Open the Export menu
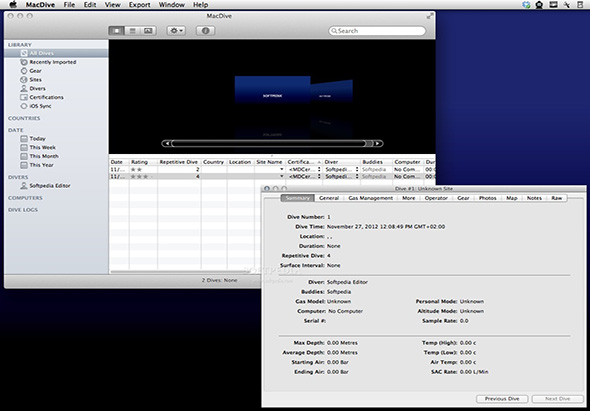 click(x=140, y=5)
